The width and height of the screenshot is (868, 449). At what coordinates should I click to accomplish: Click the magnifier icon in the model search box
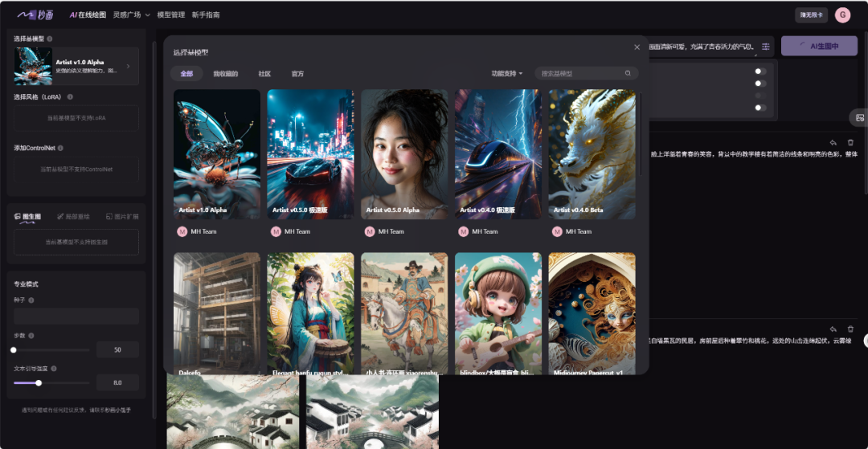[628, 73]
